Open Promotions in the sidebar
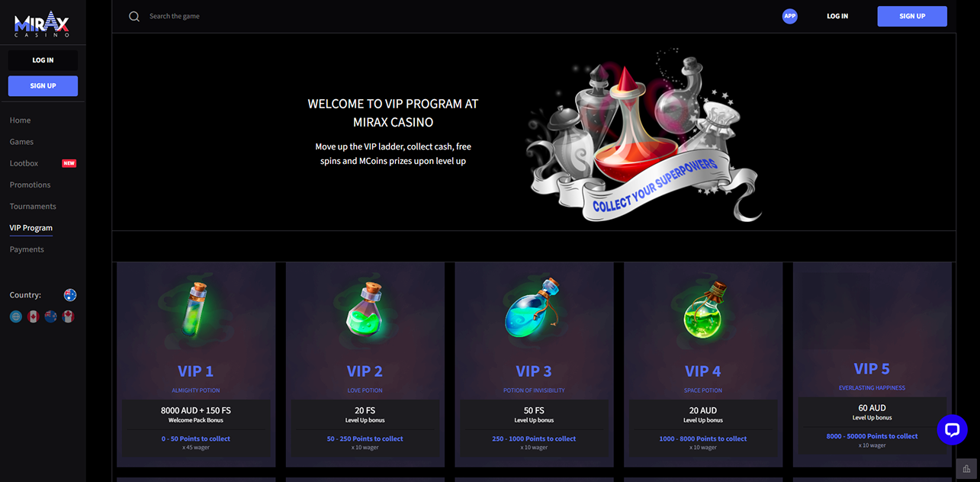 pos(30,185)
